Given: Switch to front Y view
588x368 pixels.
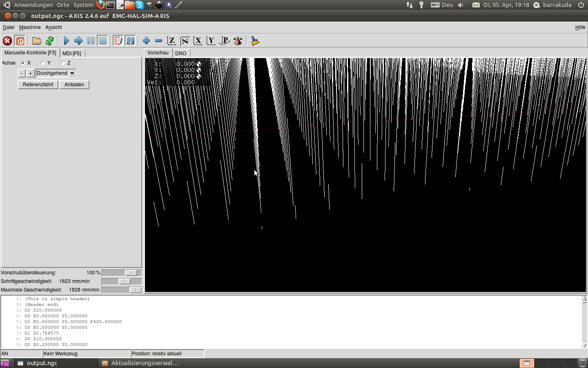Looking at the screenshot, I should tap(211, 41).
